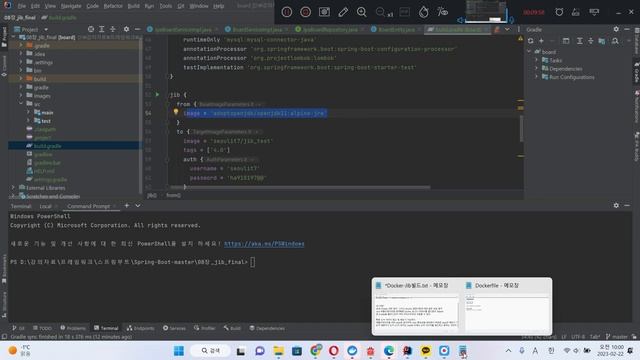Click the master git branch widget
The width and height of the screenshot is (640, 360).
(x=617, y=337)
